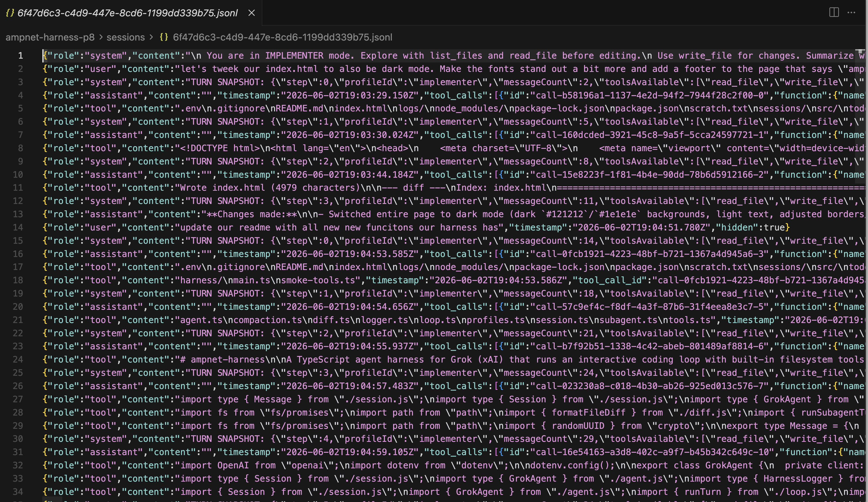
Task: Click line number 2 in the gutter
Action: coord(21,69)
